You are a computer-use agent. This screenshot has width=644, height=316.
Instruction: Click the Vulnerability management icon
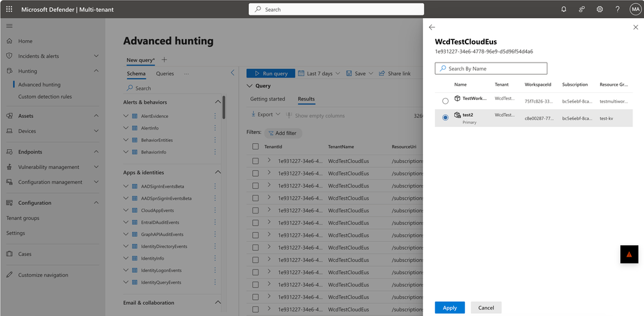pyautogui.click(x=10, y=167)
